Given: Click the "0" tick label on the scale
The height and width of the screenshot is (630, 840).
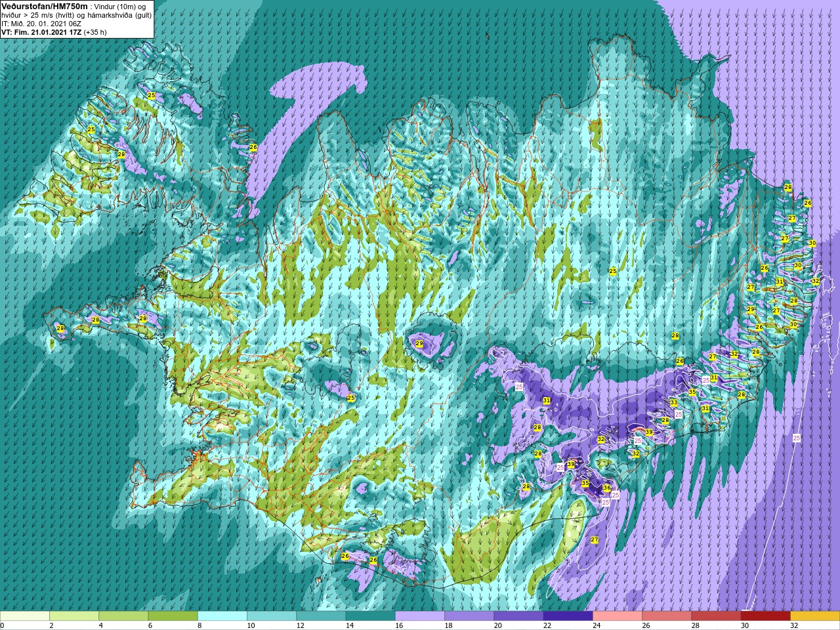Looking at the screenshot, I should pyautogui.click(x=2, y=625).
